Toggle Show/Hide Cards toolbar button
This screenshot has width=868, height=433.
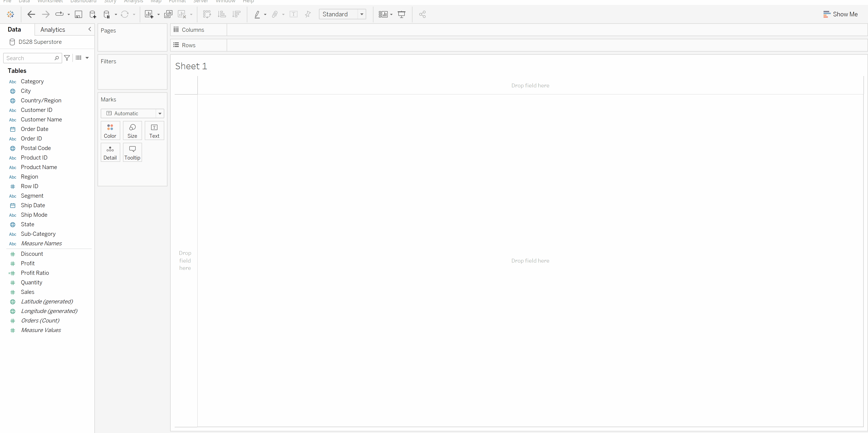[383, 14]
